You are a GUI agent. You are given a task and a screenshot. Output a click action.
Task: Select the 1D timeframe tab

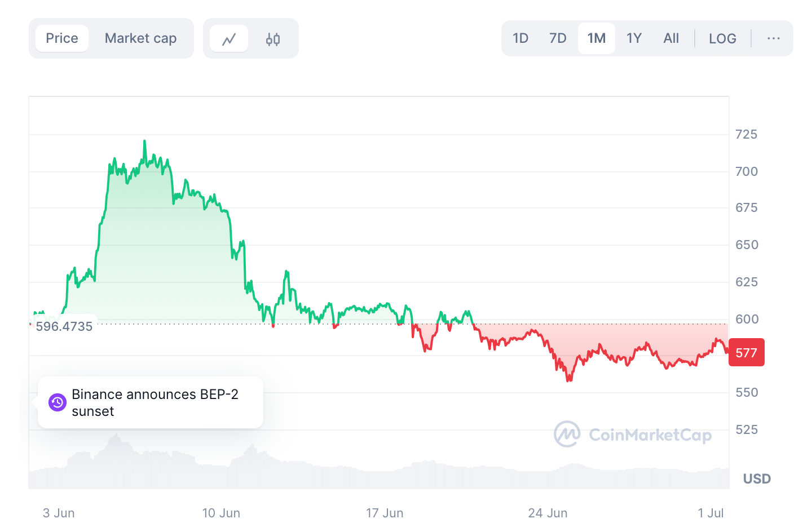pos(520,38)
